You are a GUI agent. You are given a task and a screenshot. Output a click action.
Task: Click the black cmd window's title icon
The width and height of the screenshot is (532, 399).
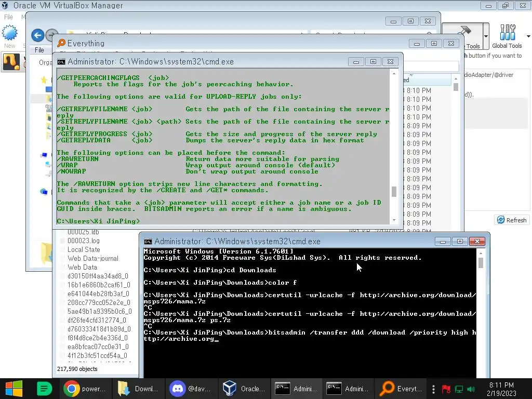[x=148, y=242]
